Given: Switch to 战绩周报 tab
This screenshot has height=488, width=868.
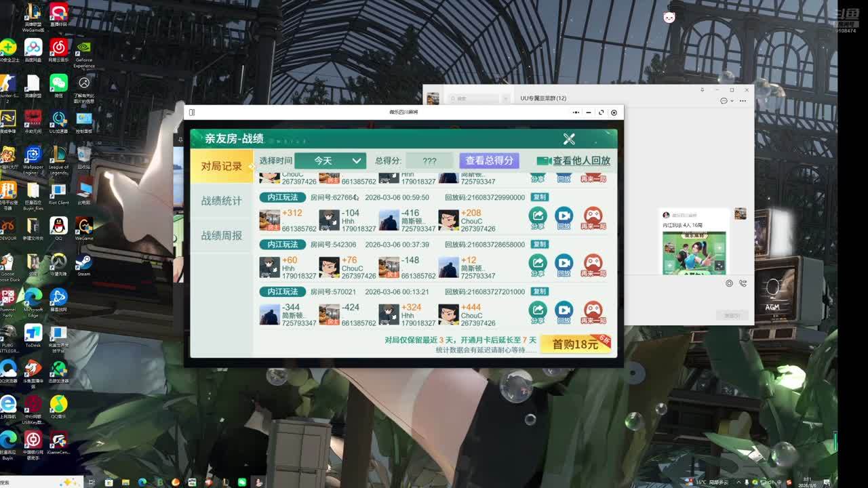Looking at the screenshot, I should click(221, 235).
